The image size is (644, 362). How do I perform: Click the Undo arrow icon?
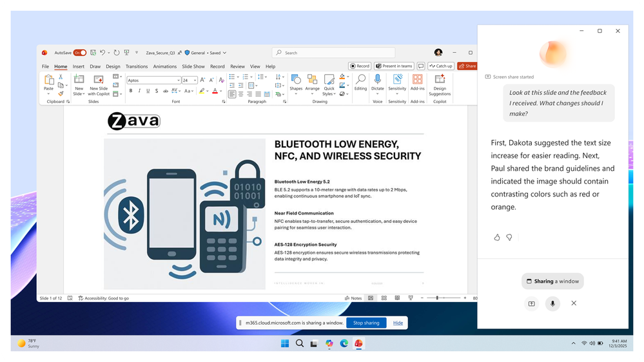102,53
